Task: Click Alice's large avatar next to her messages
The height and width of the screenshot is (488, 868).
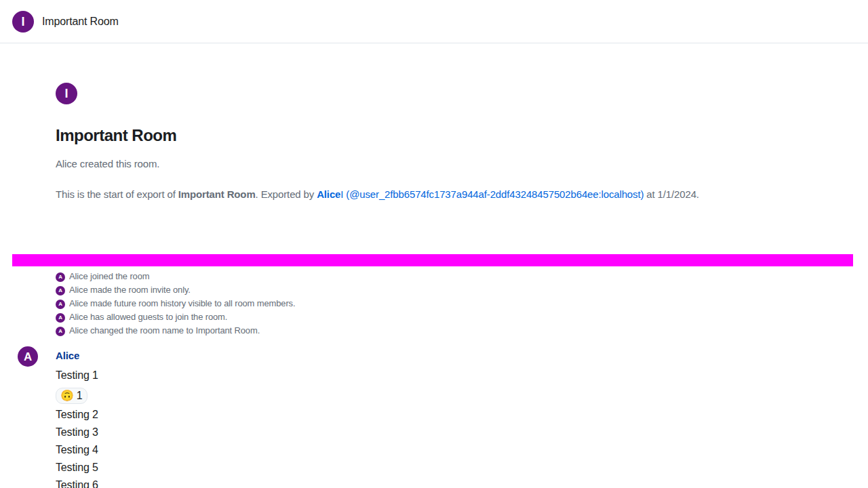Action: tap(28, 357)
